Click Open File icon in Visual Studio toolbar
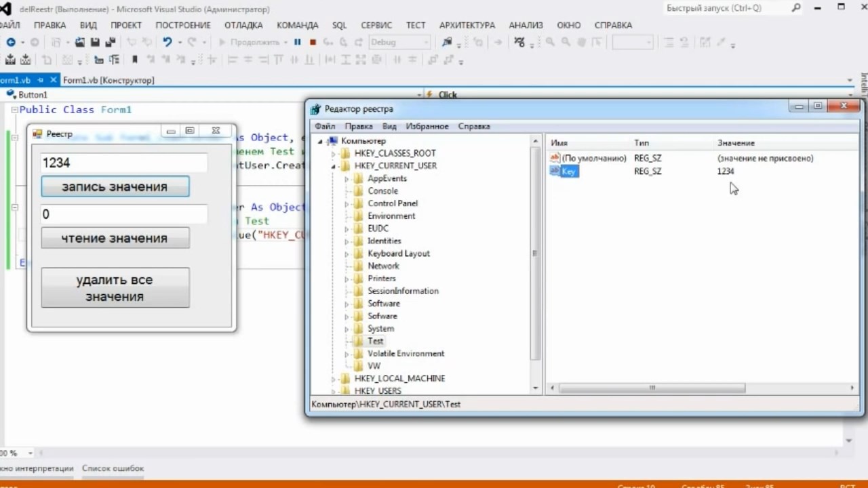The height and width of the screenshot is (488, 868). pyautogui.click(x=79, y=42)
